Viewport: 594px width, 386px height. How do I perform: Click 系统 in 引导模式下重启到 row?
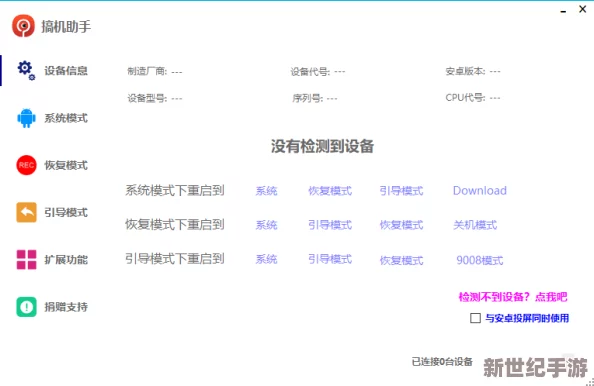266,259
